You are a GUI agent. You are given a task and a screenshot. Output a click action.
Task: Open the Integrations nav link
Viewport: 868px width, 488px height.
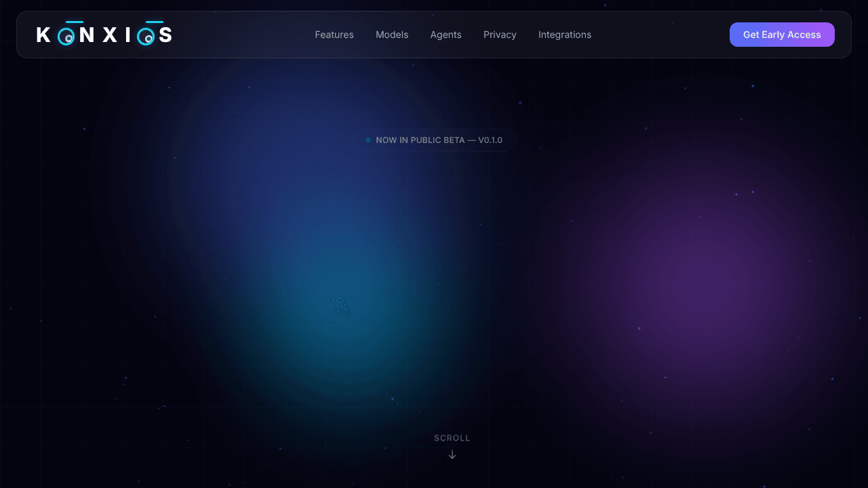coord(565,35)
